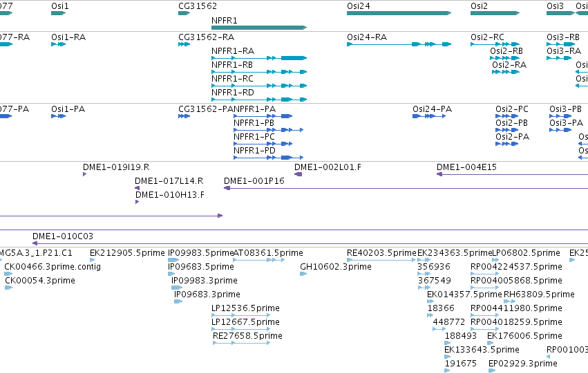The height and width of the screenshot is (374, 588).
Task: Select LP12667.5prime EST label
Action: click(x=245, y=323)
